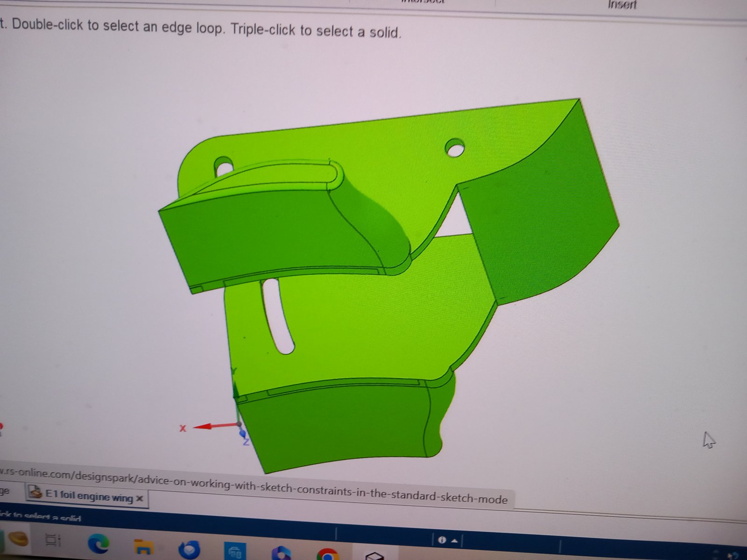Click the Insert ribbon group label
747x560 pixels.
(622, 4)
